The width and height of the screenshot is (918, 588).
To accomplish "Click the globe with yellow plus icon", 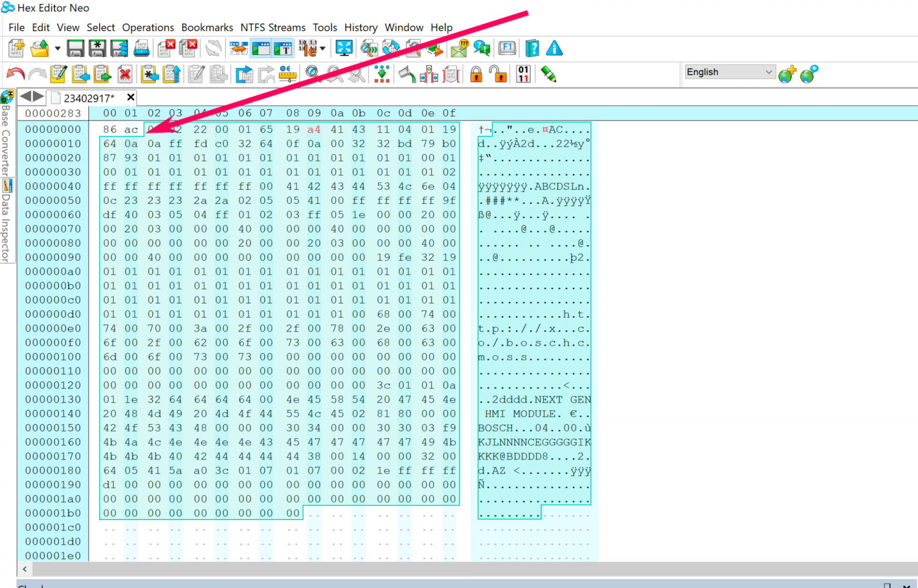I will 788,74.
